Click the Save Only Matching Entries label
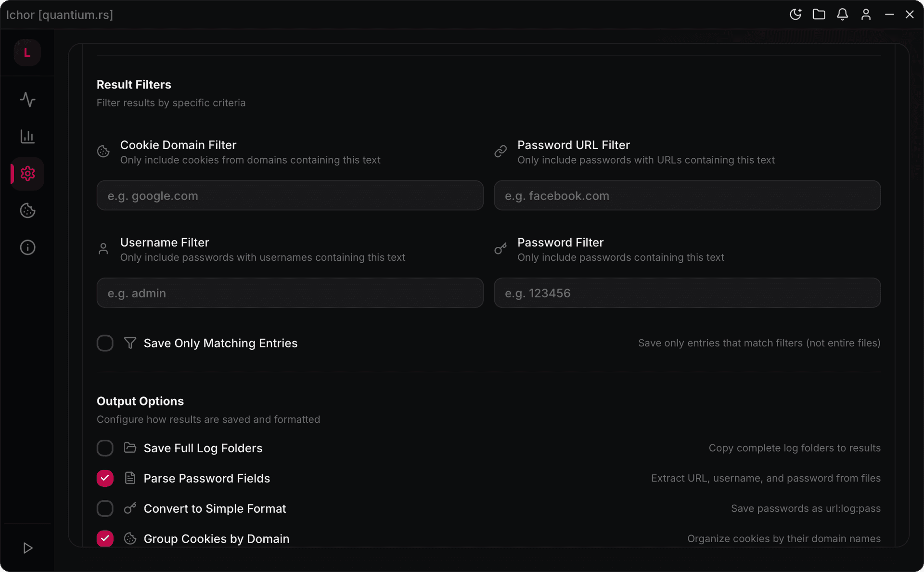The height and width of the screenshot is (572, 924). pyautogui.click(x=220, y=343)
